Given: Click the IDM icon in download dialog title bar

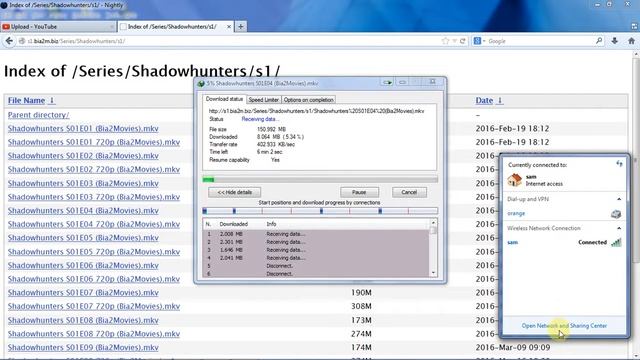Looking at the screenshot, I should pyautogui.click(x=201, y=84).
